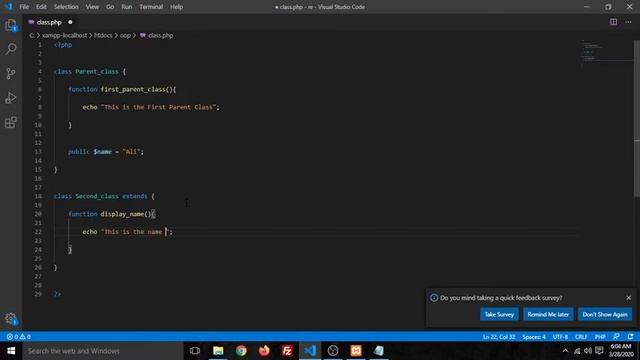Open the Run menu
This screenshot has height=360, width=640.
point(127,7)
